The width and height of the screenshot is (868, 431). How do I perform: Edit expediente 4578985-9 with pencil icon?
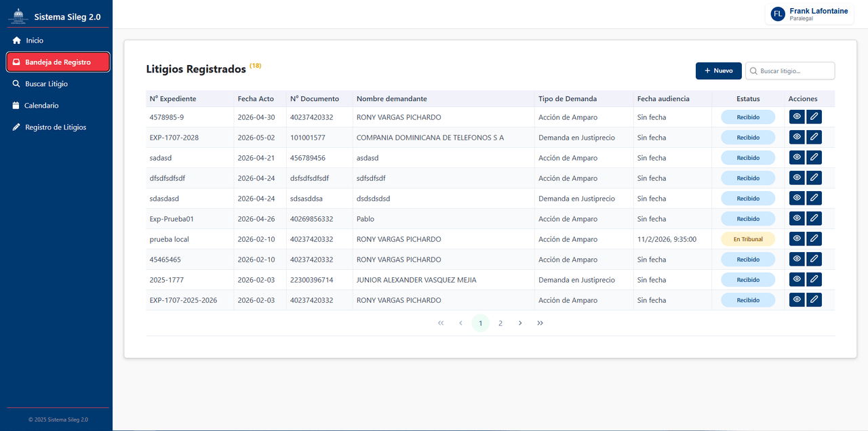click(x=814, y=117)
